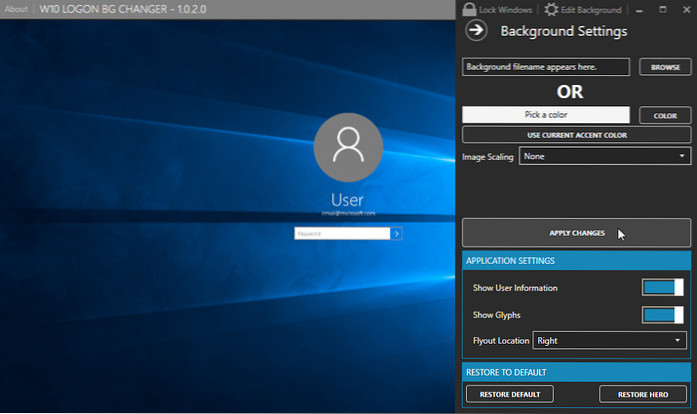Toggle Show Glyphs switch
This screenshot has width=697, height=414.
662,315
